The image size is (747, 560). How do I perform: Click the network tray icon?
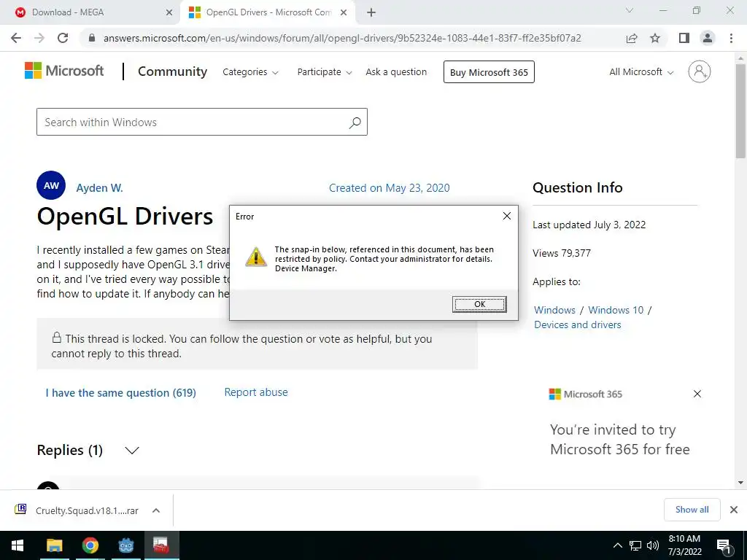pyautogui.click(x=635, y=545)
